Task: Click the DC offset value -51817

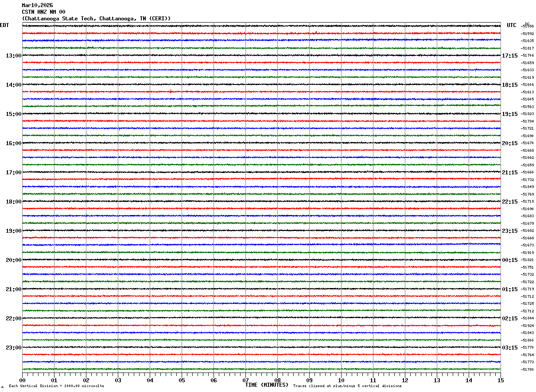Action: [528, 48]
